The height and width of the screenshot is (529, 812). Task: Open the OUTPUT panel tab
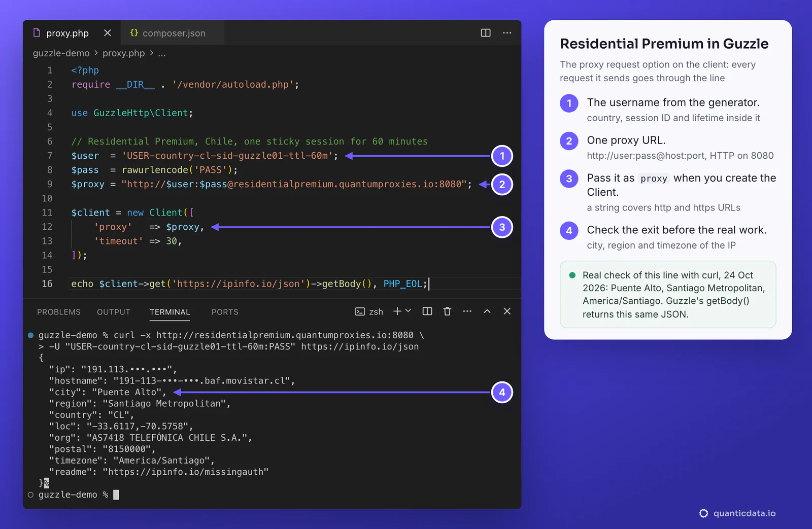click(x=114, y=312)
